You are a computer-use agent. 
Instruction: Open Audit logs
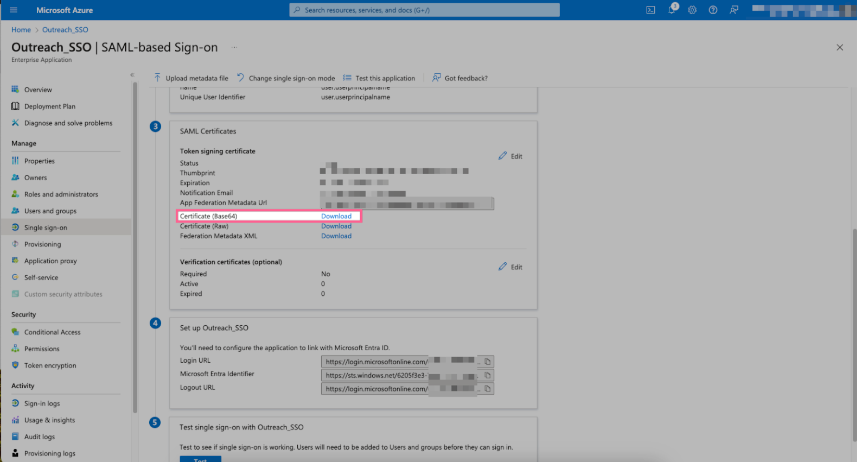click(x=40, y=437)
